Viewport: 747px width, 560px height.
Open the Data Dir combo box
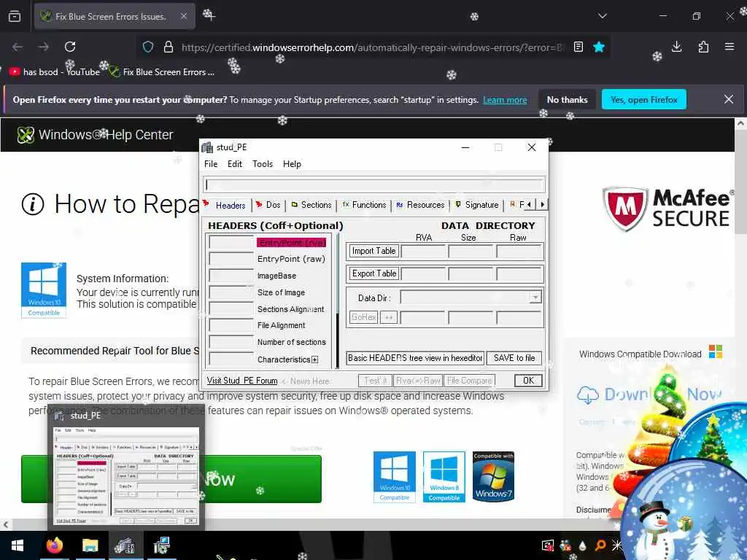[x=471, y=297]
